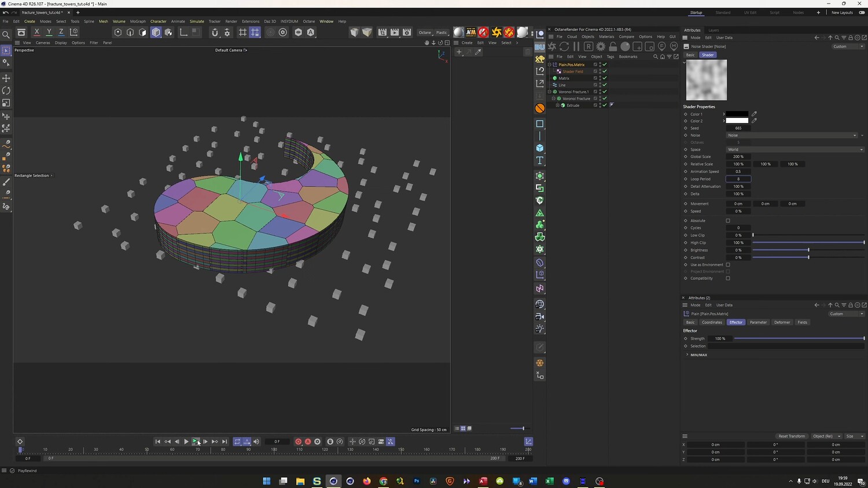
Task: Toggle the Absolute checkbox
Action: coord(728,220)
